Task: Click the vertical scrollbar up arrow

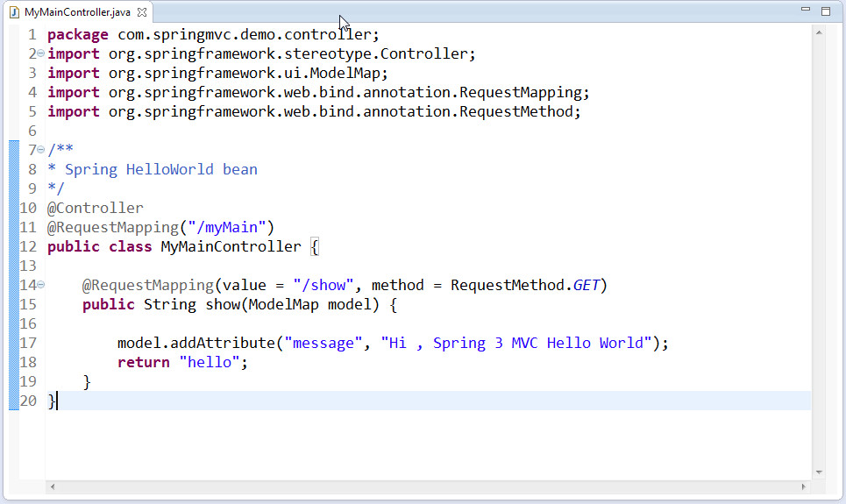Action: (819, 33)
